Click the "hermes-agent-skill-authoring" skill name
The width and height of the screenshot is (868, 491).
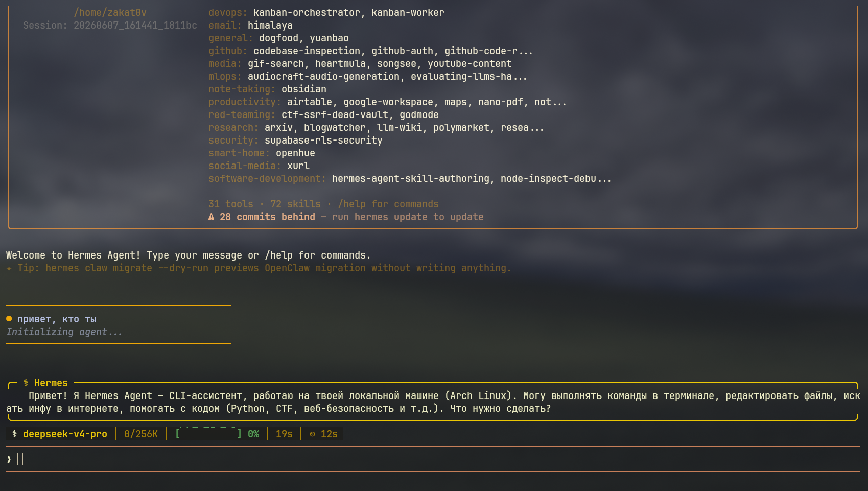click(x=411, y=179)
